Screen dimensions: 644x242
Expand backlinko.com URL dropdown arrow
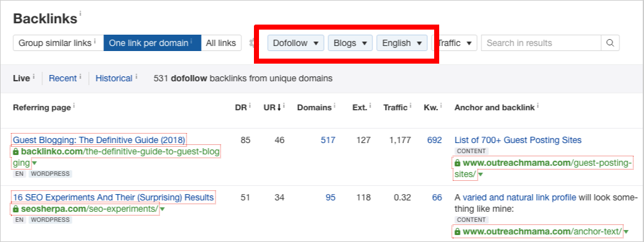35,163
